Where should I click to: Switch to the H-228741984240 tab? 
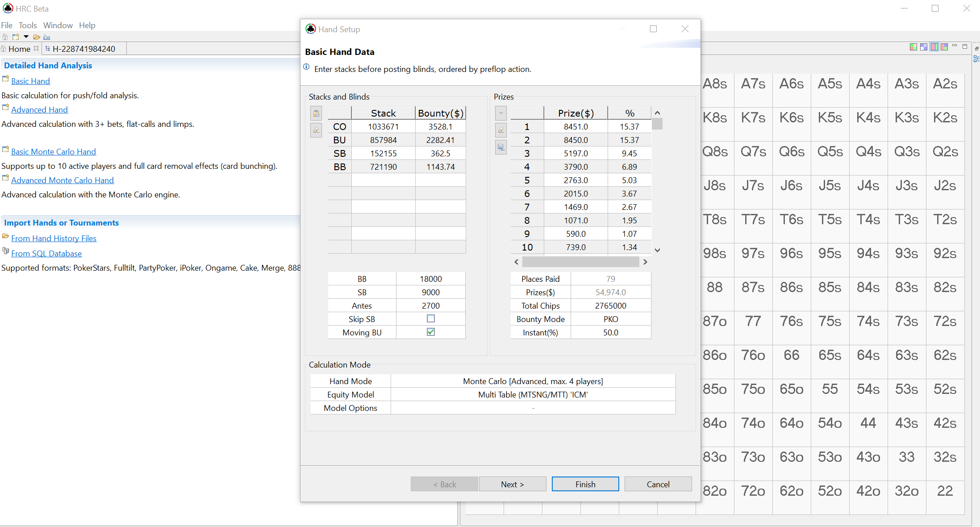pos(83,49)
